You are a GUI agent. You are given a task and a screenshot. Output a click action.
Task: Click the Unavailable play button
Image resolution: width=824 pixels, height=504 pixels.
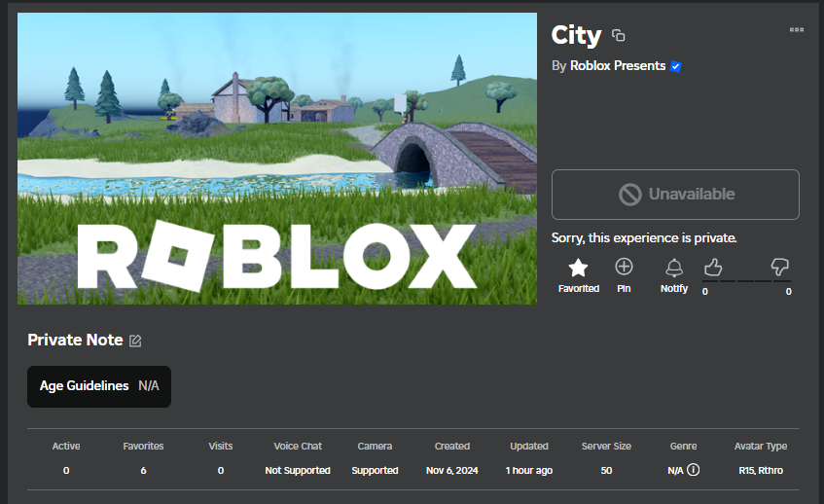[675, 195]
